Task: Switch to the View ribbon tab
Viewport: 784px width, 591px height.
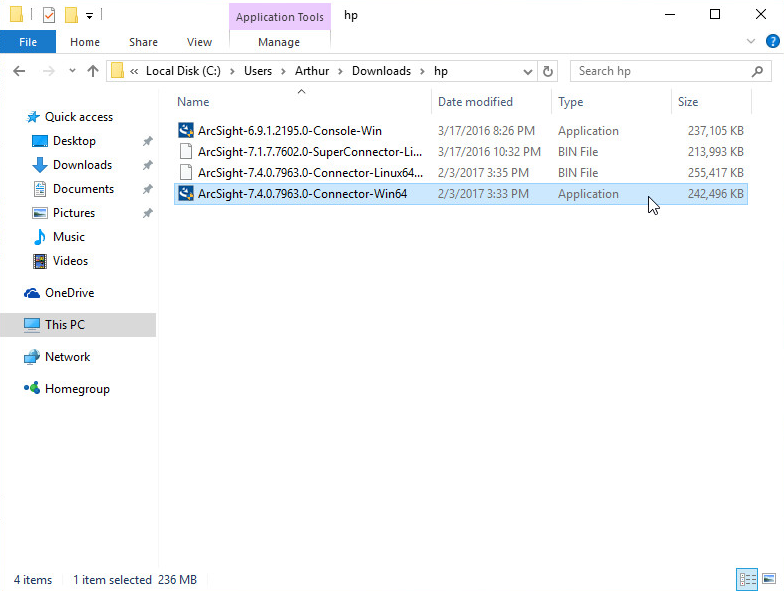Action: 199,42
